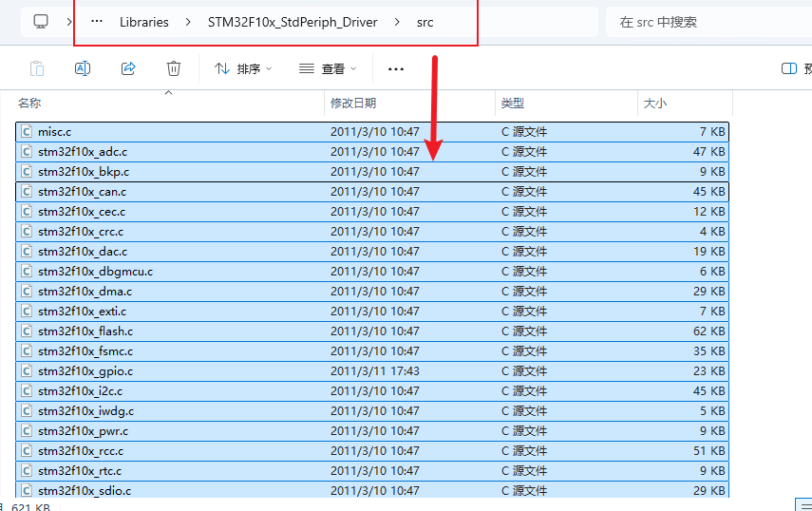812x511 pixels.
Task: Select file stm32f10x_sdio.c
Action: (x=372, y=490)
